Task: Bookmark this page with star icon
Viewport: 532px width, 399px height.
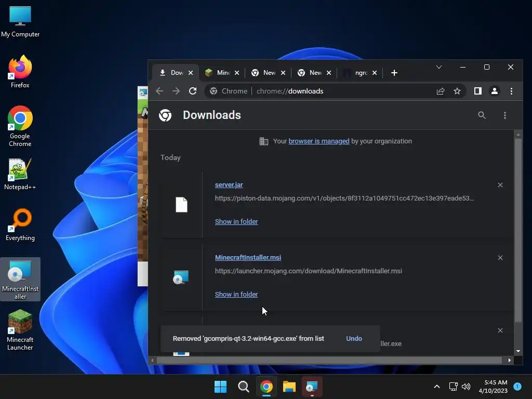Action: [x=457, y=91]
